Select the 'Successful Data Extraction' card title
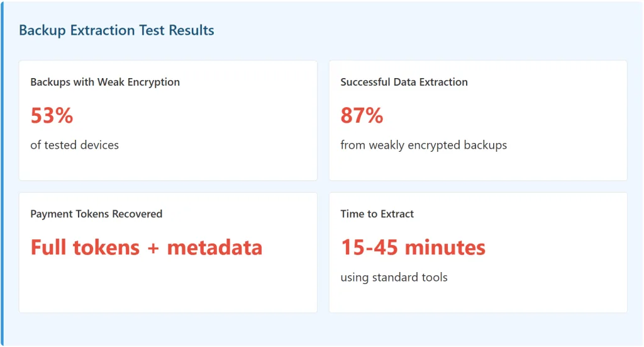 point(404,82)
